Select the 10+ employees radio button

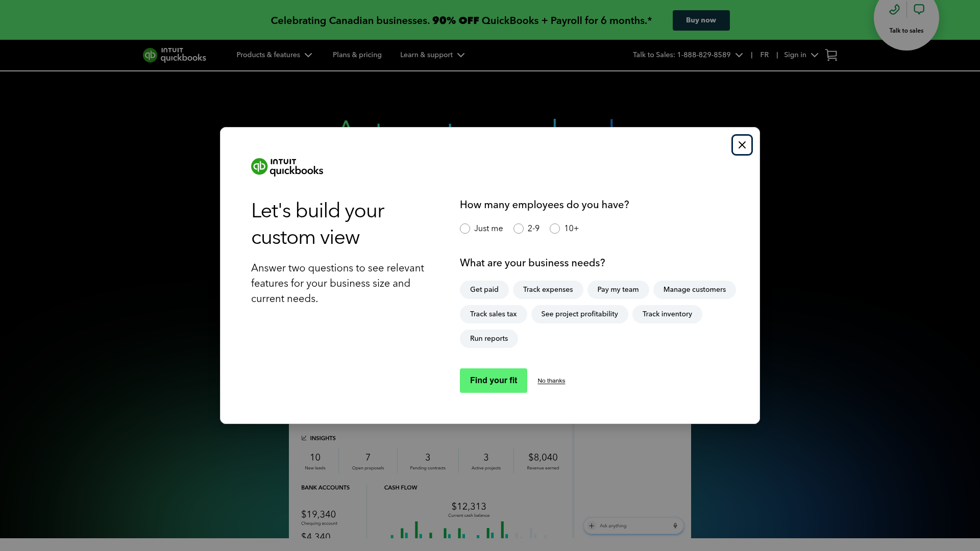point(555,229)
